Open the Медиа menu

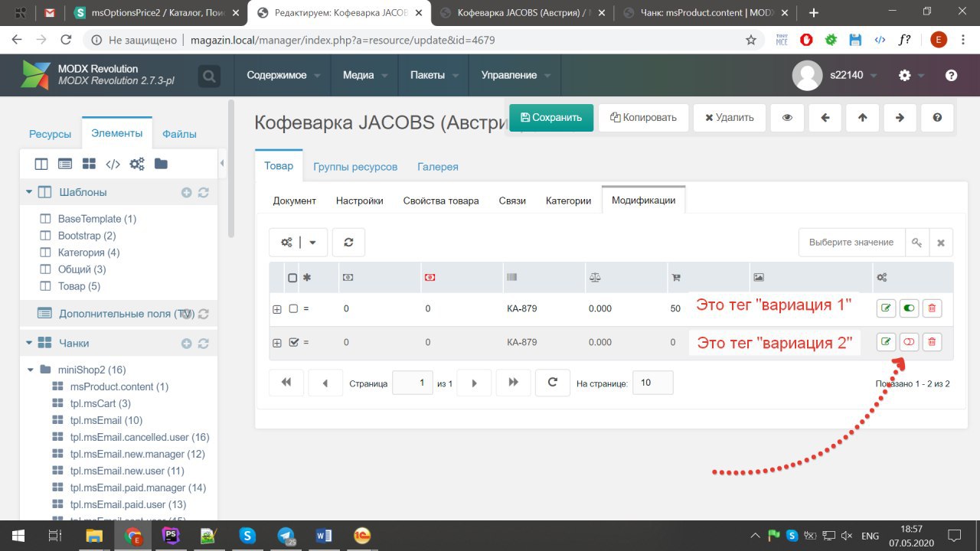364,75
